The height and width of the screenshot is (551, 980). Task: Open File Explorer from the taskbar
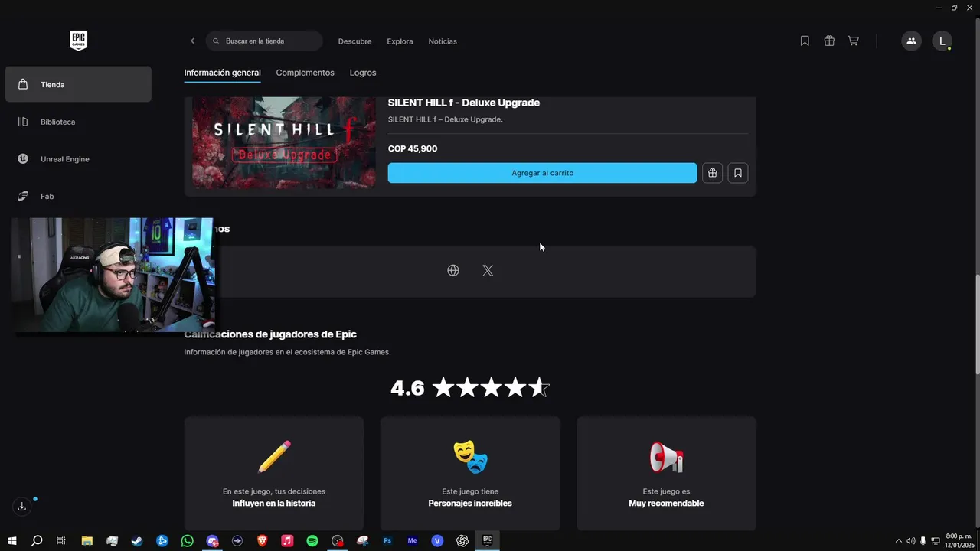[x=87, y=540]
